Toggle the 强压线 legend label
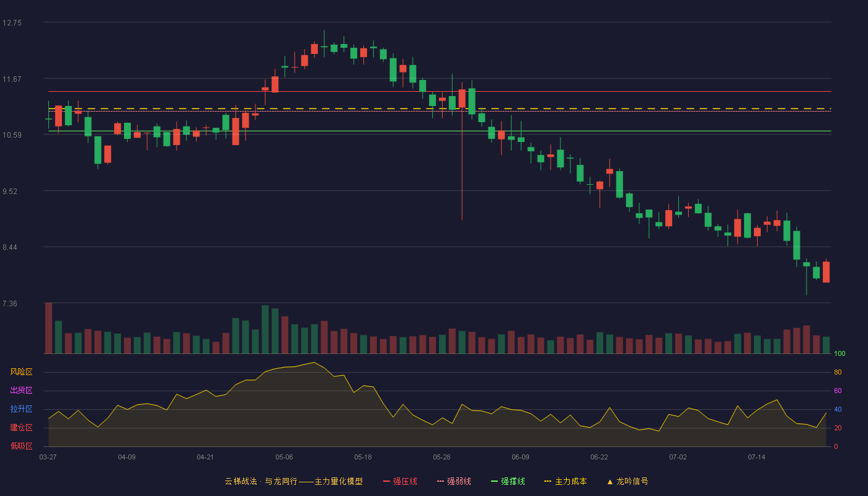868x496 pixels. tap(405, 481)
